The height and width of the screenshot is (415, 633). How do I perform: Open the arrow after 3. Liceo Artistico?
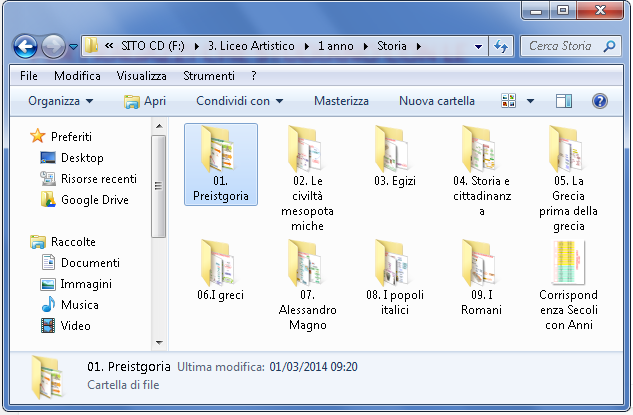tap(307, 46)
